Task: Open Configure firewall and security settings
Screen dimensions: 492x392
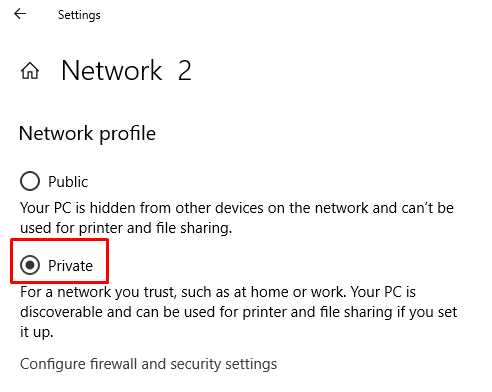Action: (148, 364)
